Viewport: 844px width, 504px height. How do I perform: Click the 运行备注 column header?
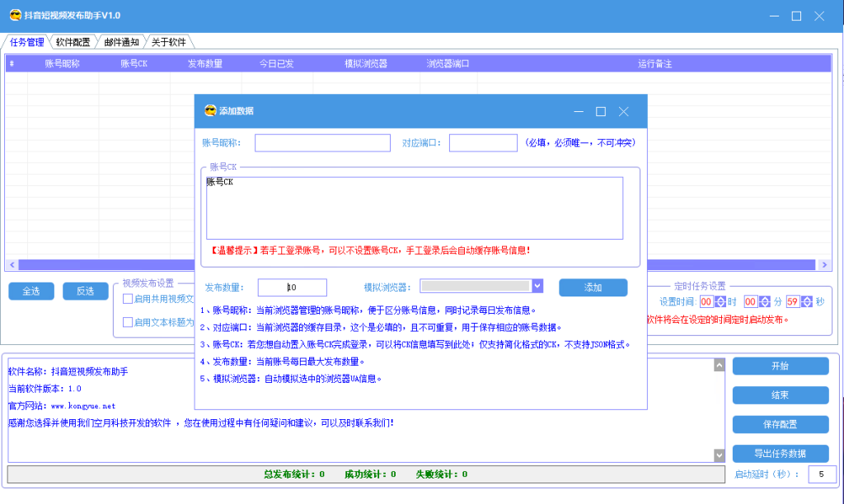point(654,63)
